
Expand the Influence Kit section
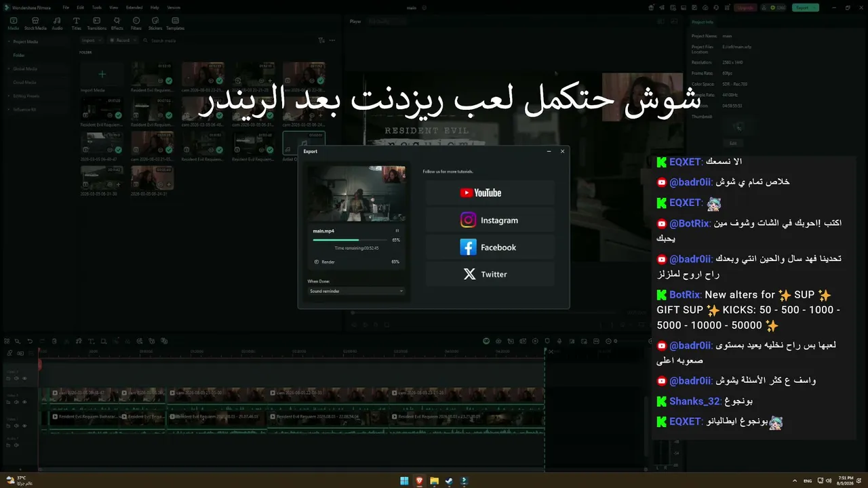(8, 109)
